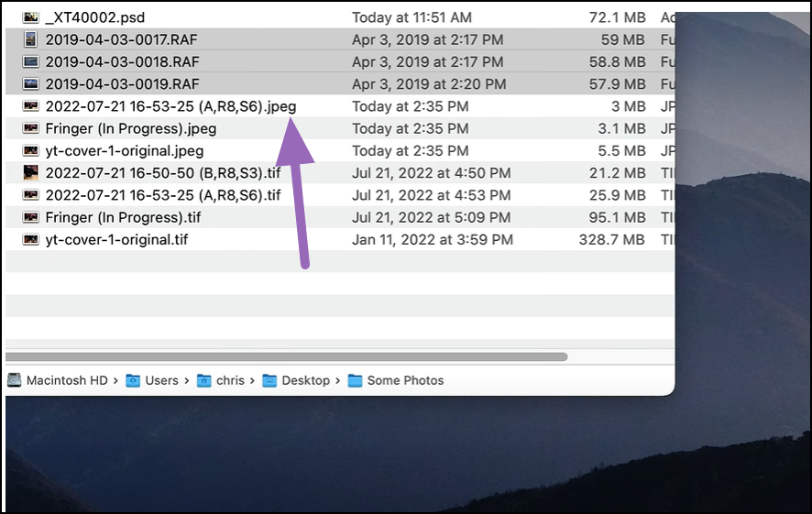Click the Some Photos folder icon in path bar
This screenshot has width=812, height=514.
(x=355, y=380)
